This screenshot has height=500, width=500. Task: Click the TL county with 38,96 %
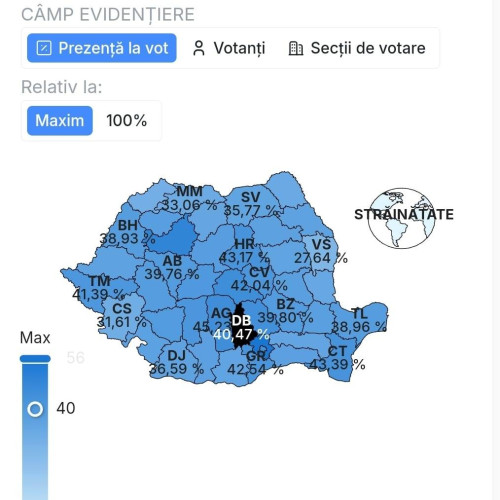[x=360, y=318]
